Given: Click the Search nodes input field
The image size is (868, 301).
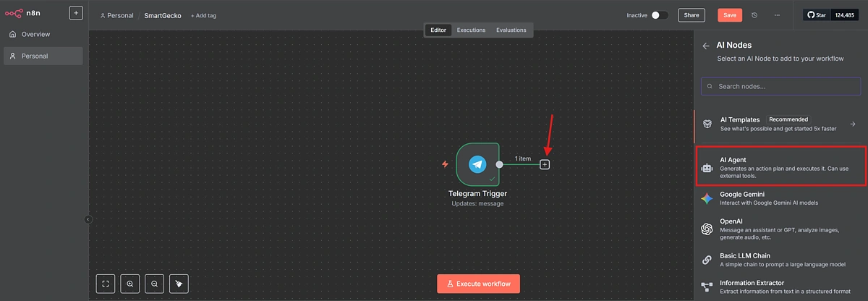Looking at the screenshot, I should click(780, 86).
